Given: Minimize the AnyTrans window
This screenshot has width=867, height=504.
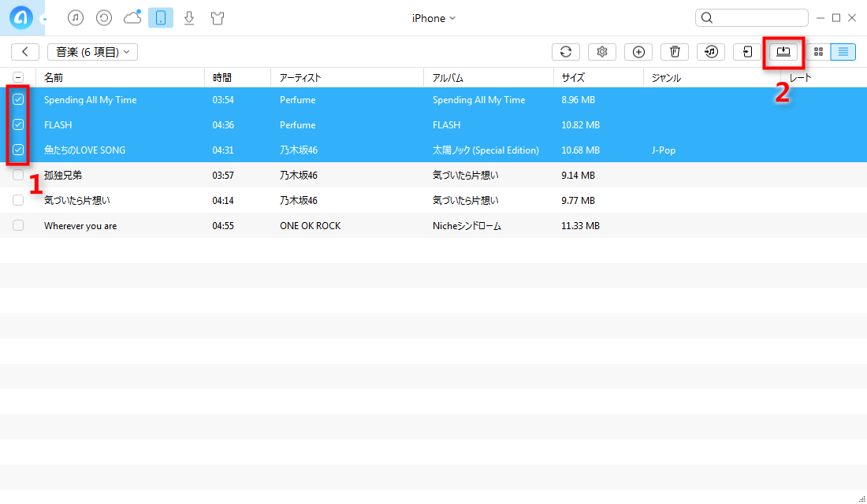Looking at the screenshot, I should coord(820,17).
